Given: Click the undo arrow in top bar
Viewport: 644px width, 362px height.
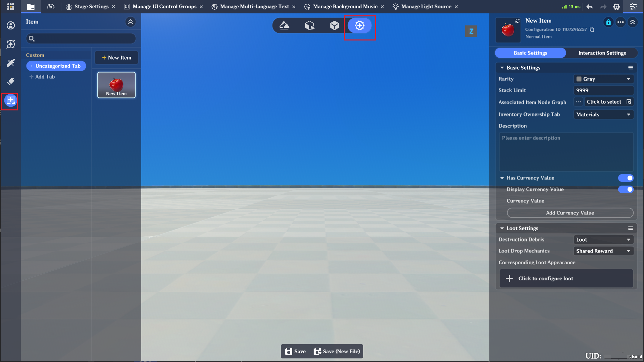Looking at the screenshot, I should pyautogui.click(x=589, y=7).
